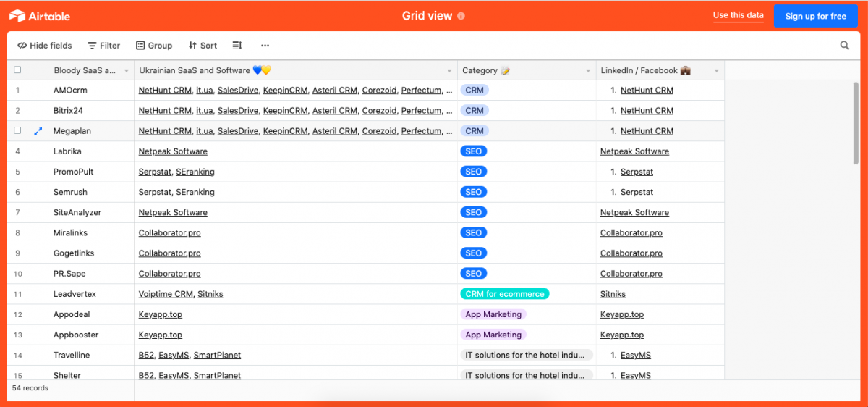868x407 pixels.
Task: Open Ukrainian SaaS and Software column dropdown
Action: pos(449,71)
